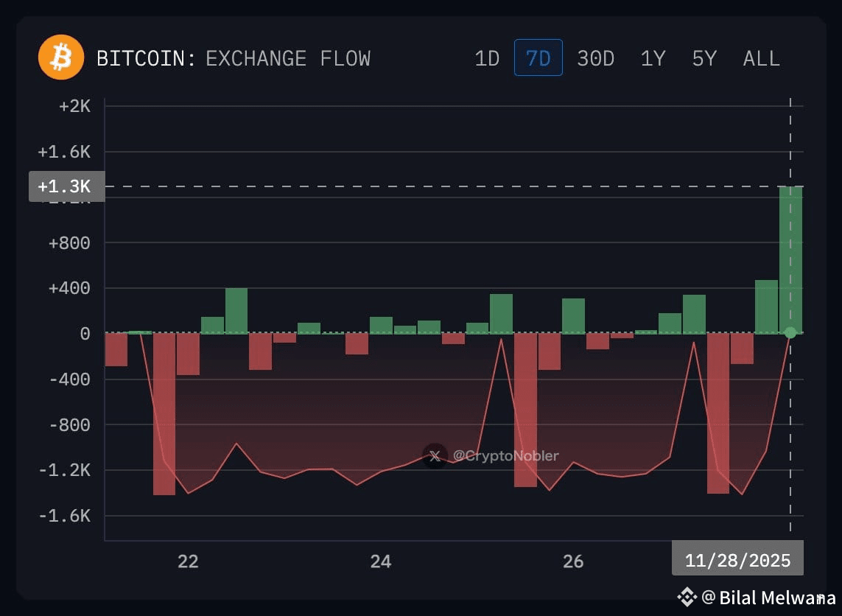The image size is (842, 616).
Task: Click the -1.2K y-axis label
Action: coord(64,470)
